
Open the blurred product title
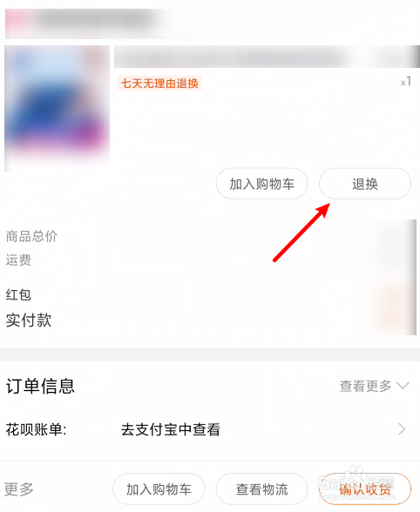click(x=267, y=57)
